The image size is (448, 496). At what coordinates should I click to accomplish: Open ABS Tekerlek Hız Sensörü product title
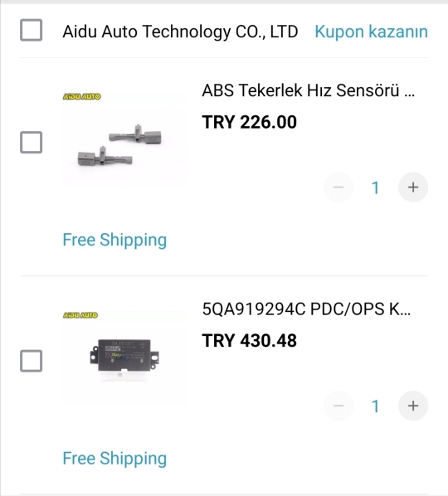coord(308,90)
